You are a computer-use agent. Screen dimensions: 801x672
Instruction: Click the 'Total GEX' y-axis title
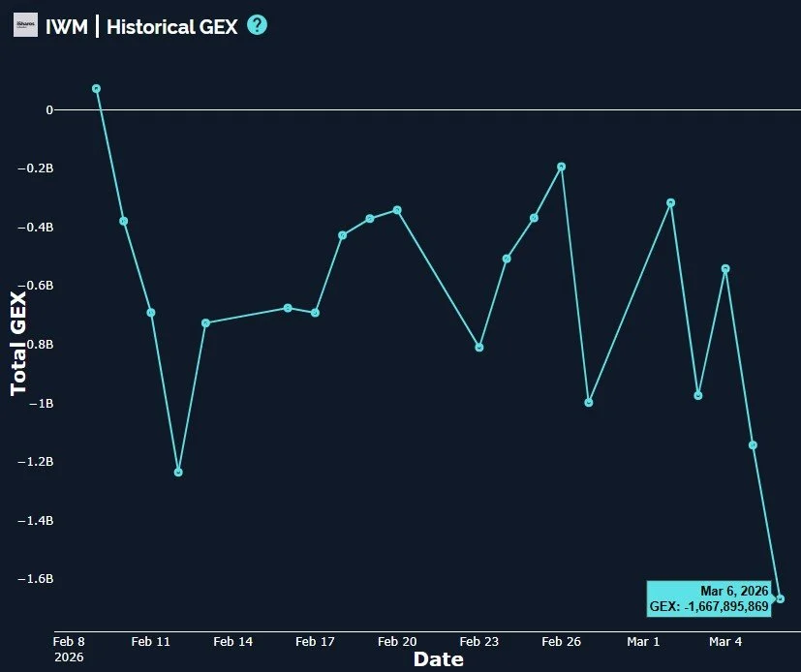[x=17, y=344]
